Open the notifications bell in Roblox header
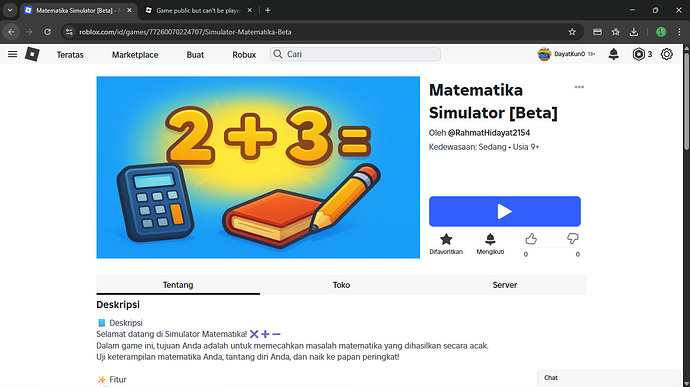 613,54
